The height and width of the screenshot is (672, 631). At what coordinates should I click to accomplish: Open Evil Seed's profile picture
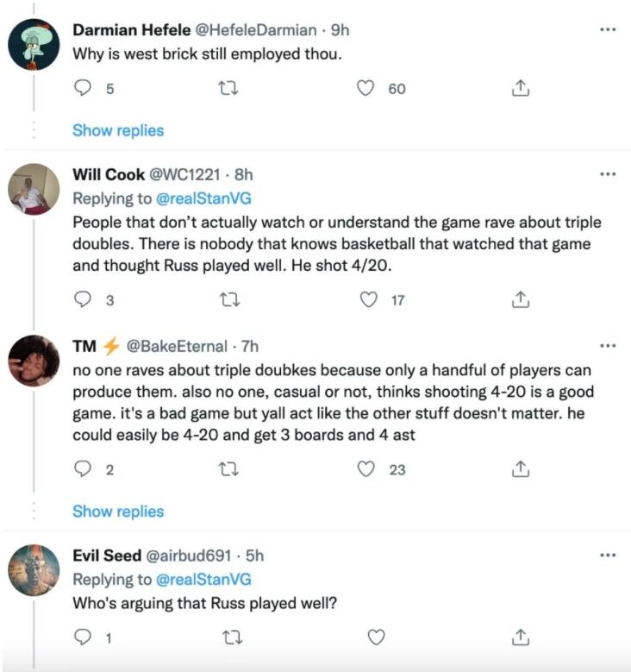pos(34,569)
